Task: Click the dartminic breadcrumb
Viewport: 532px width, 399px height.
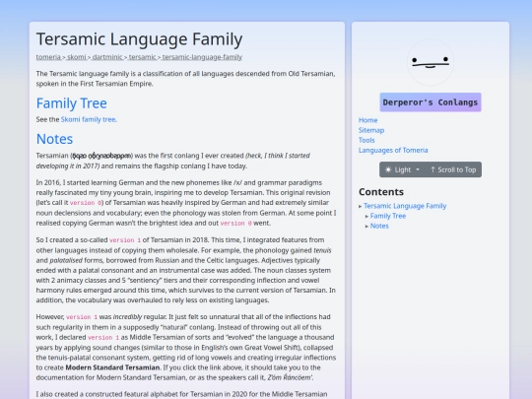Action: point(107,57)
